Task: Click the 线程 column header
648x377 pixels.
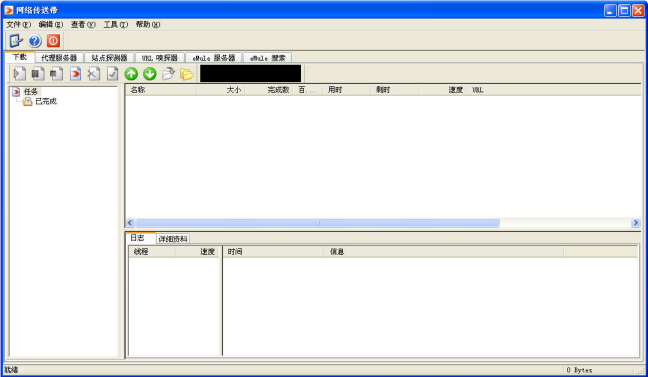Action: [x=152, y=251]
